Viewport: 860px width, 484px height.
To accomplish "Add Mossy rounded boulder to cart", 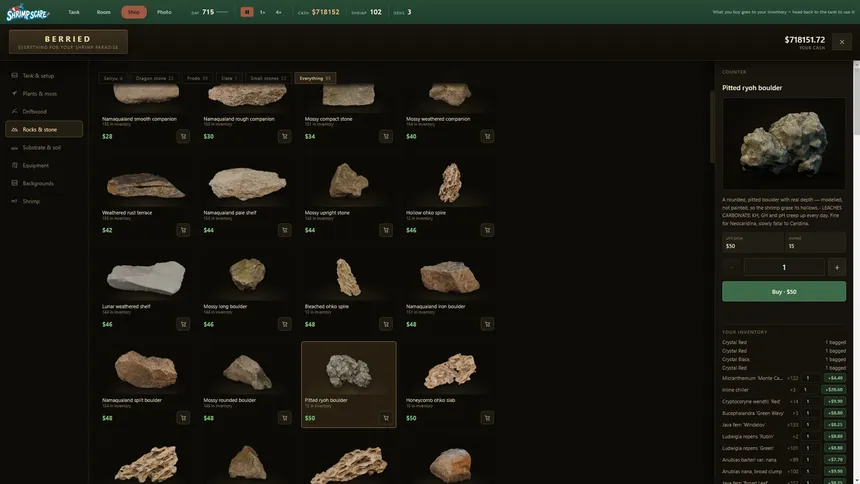I will [x=285, y=418].
